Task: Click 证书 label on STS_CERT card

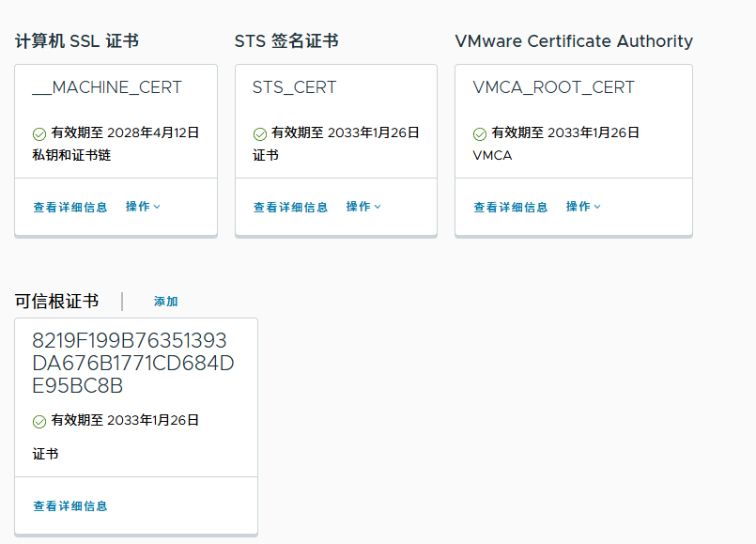Action: pyautogui.click(x=266, y=155)
